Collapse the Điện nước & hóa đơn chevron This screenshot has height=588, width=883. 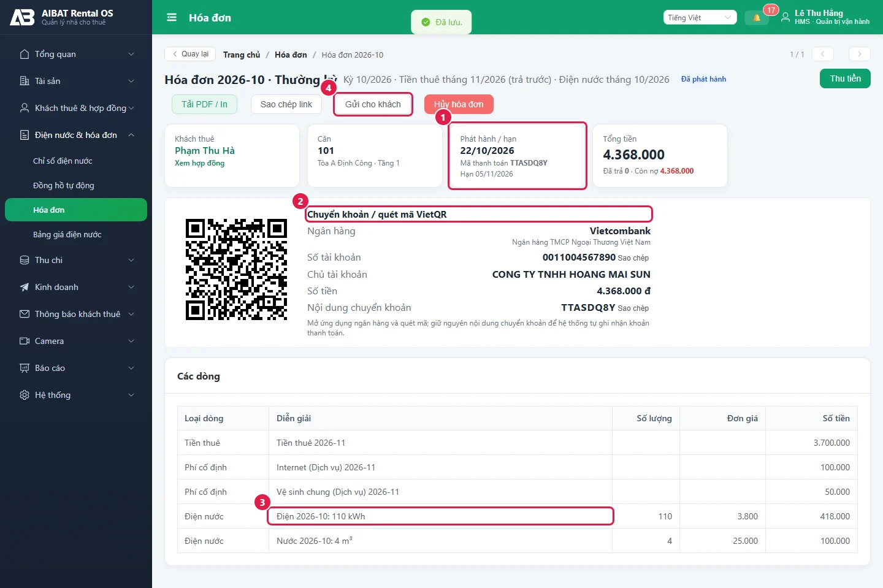tap(131, 135)
